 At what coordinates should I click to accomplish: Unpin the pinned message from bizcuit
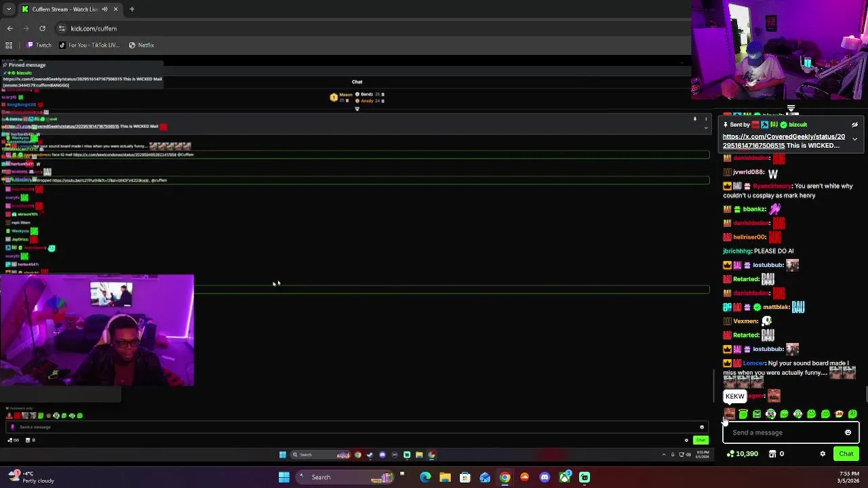tap(854, 125)
